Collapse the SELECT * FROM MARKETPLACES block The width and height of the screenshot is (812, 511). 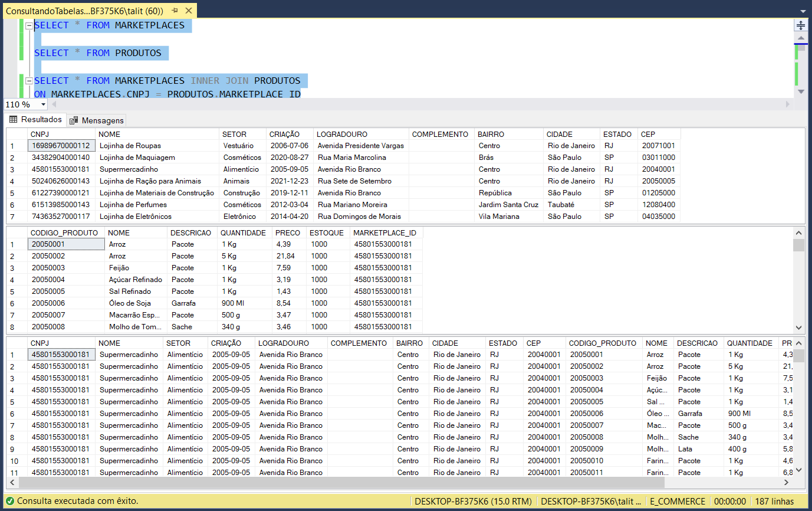(x=28, y=25)
